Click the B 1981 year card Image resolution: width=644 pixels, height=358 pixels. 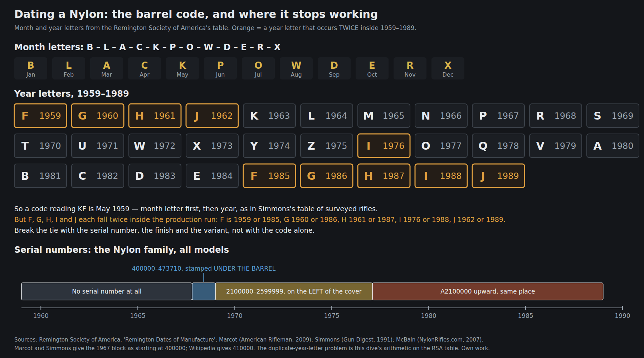coord(40,176)
